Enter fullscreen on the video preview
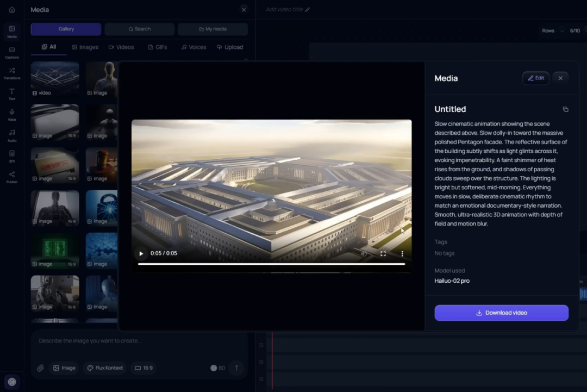Screen dimensions: 587x392 click(x=383, y=253)
